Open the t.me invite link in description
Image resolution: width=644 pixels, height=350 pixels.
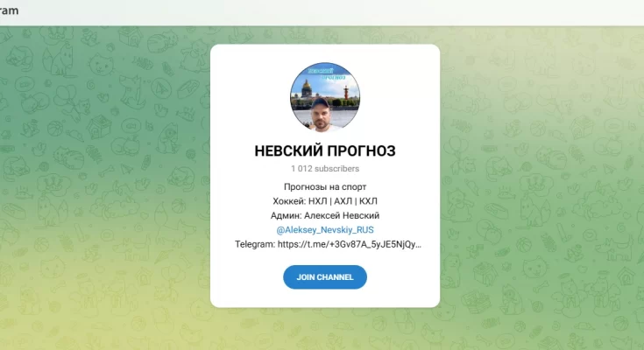click(x=350, y=244)
